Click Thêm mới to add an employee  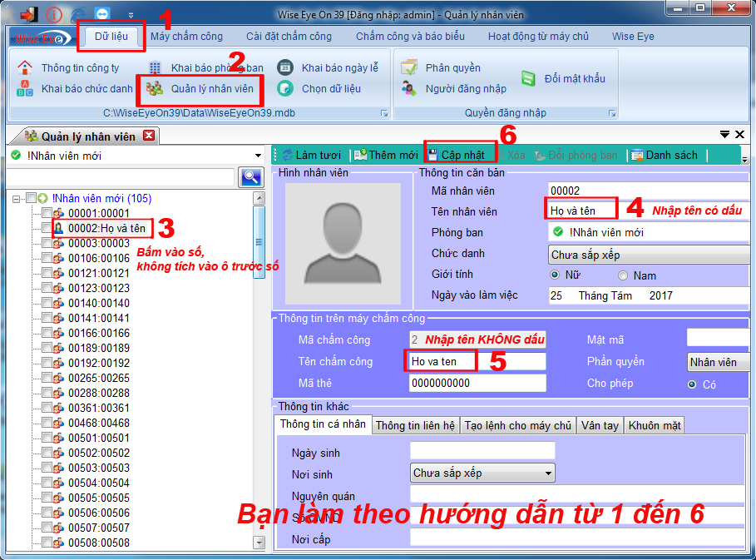(386, 155)
